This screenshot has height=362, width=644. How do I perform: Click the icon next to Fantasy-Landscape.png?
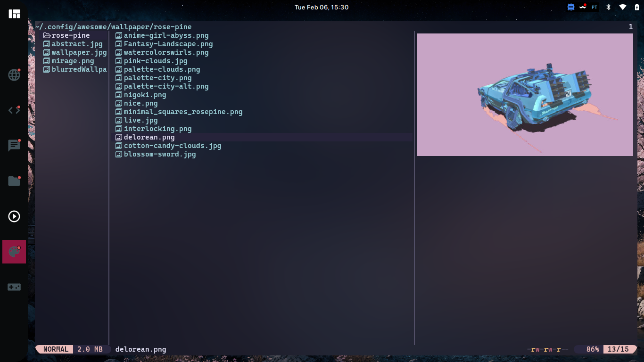[119, 44]
